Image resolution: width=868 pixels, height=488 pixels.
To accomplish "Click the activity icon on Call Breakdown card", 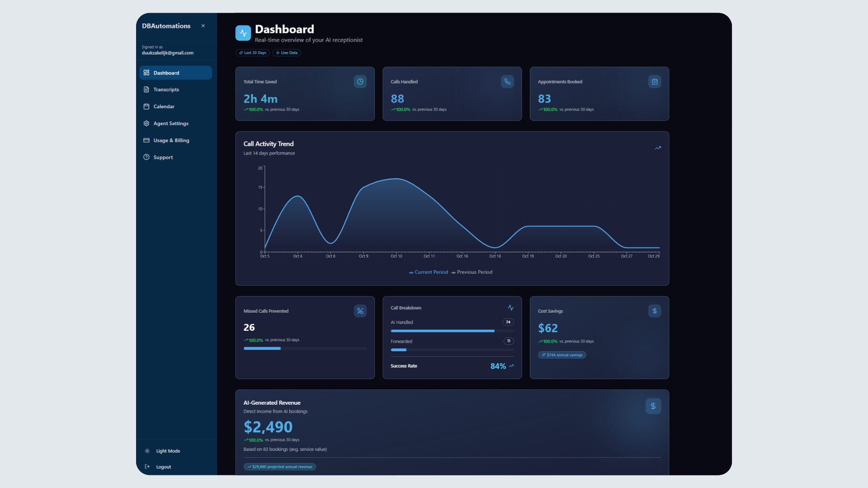I will [x=510, y=308].
